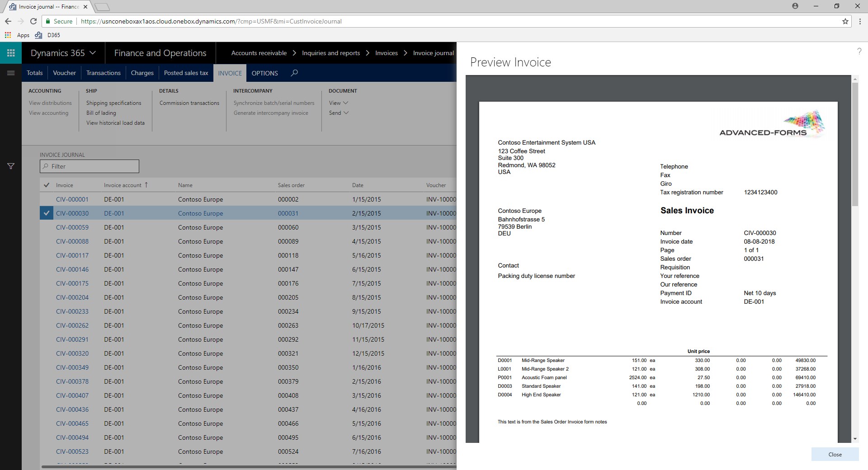Expand chevron after Inquiries and reports breadcrumb
This screenshot has width=868, height=470.
click(x=368, y=53)
